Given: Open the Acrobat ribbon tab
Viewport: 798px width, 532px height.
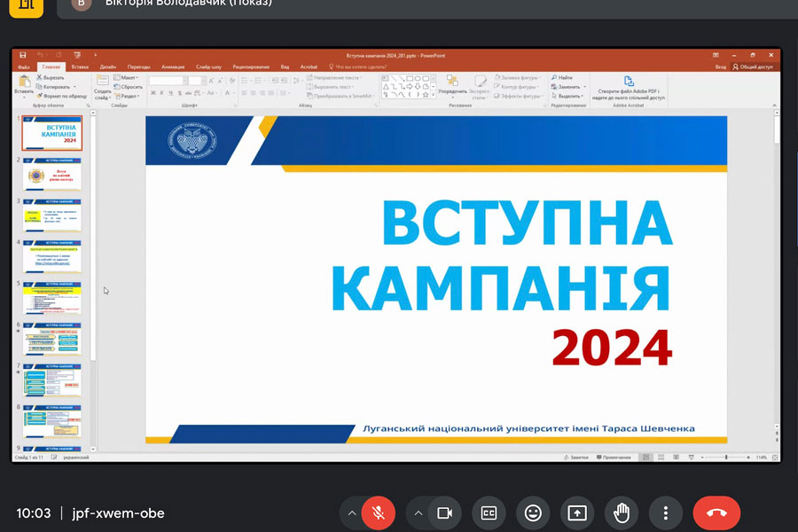Looking at the screenshot, I should click(309, 66).
